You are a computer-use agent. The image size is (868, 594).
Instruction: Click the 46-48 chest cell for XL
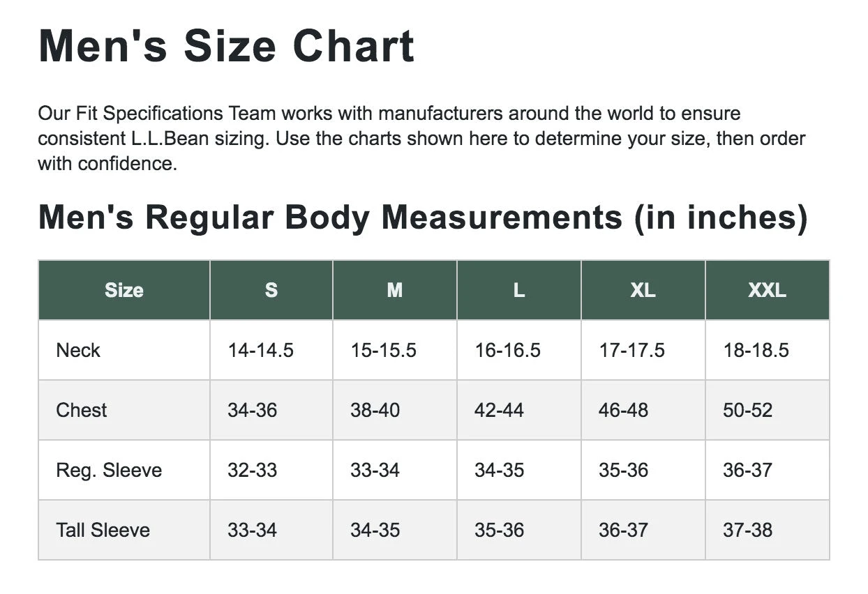(623, 410)
